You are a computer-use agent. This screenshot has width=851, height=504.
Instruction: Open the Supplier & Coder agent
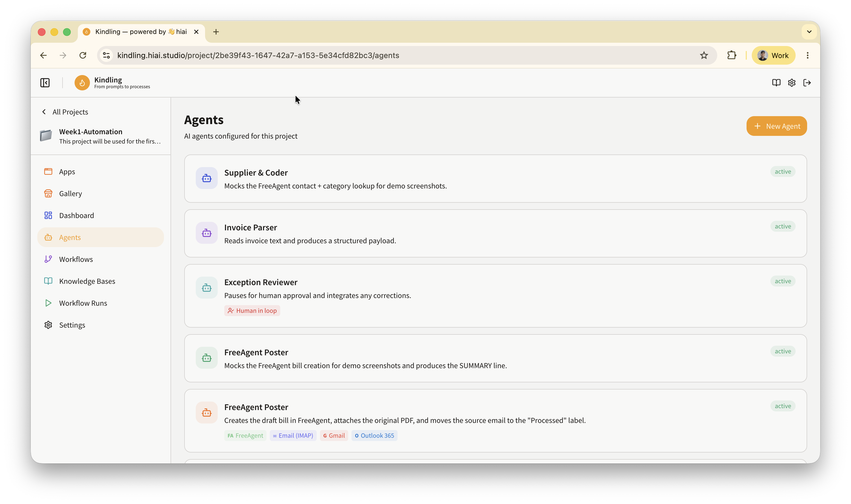pos(495,179)
